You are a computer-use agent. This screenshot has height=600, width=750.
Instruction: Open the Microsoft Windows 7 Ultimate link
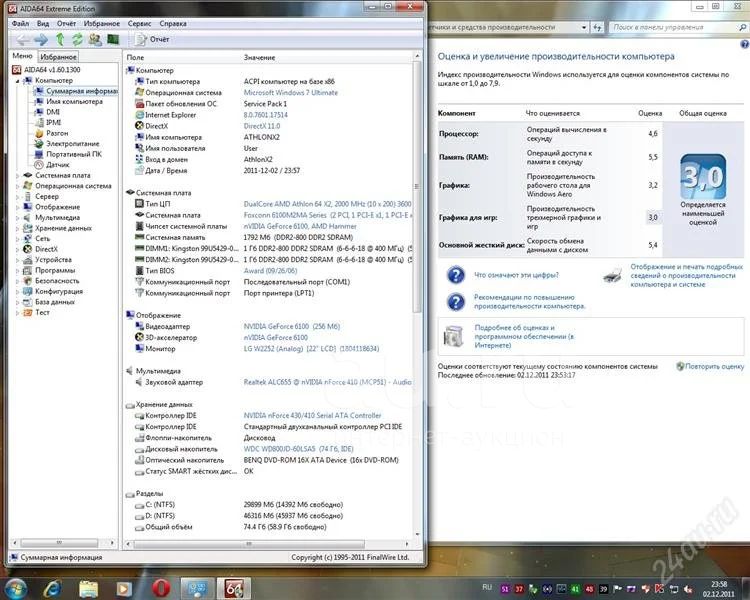(x=291, y=93)
